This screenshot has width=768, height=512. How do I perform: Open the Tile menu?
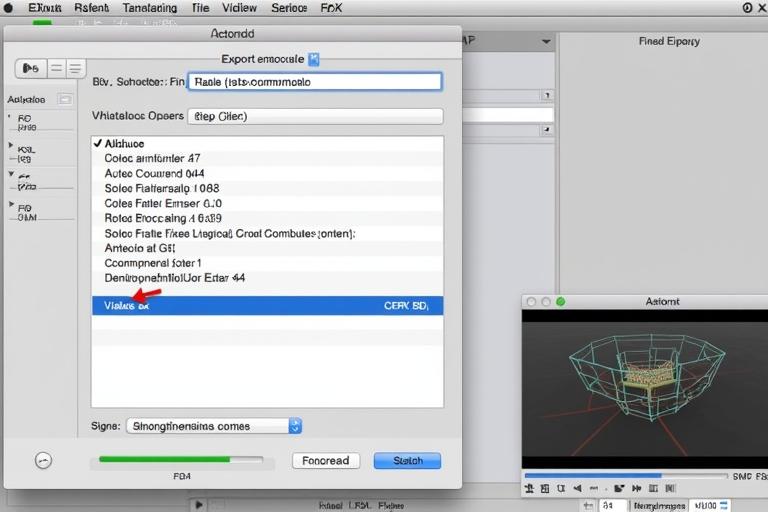point(200,8)
